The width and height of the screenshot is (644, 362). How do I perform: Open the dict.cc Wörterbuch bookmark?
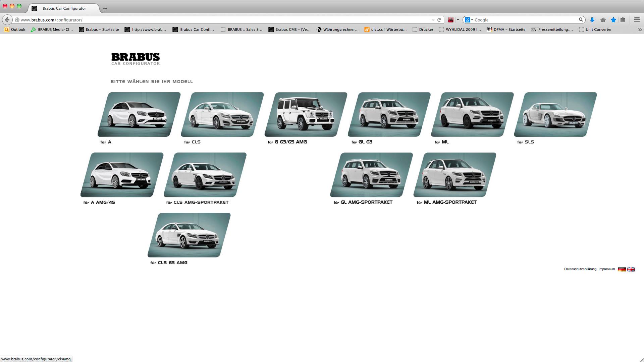pyautogui.click(x=386, y=29)
